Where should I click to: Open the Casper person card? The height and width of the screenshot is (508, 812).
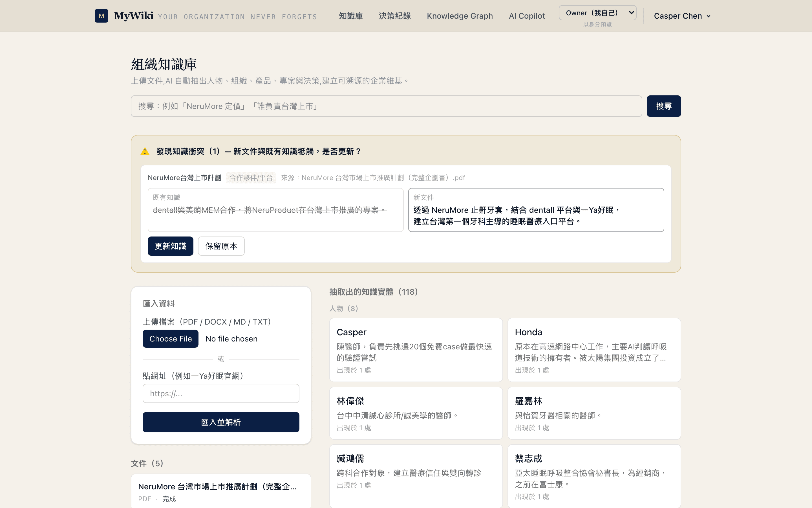click(x=416, y=350)
